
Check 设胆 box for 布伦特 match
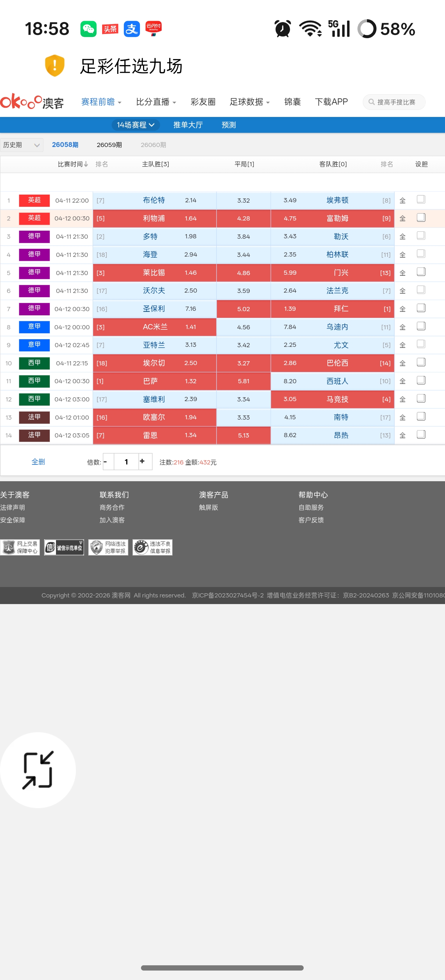pos(421,199)
